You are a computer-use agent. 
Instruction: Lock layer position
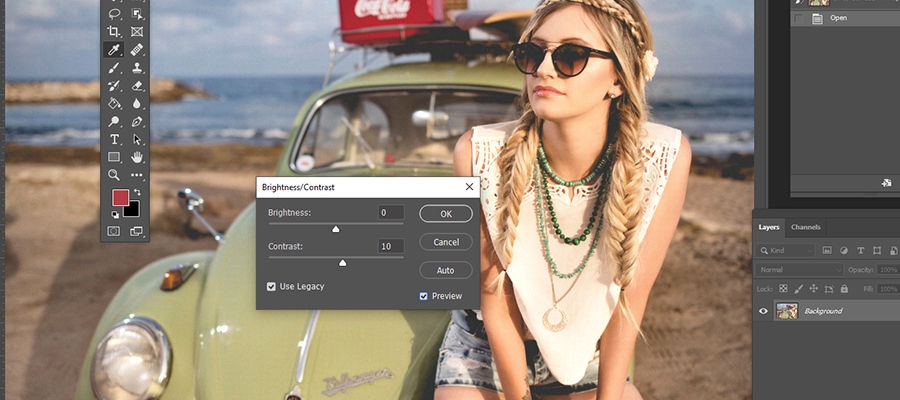coord(813,289)
